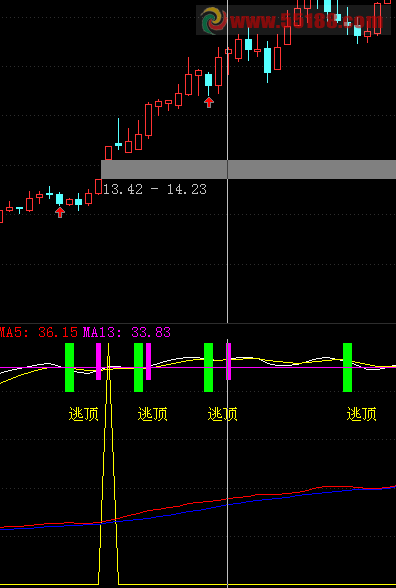Select the 逃顶 label just left of the yellow spike
The image size is (396, 588).
click(84, 414)
